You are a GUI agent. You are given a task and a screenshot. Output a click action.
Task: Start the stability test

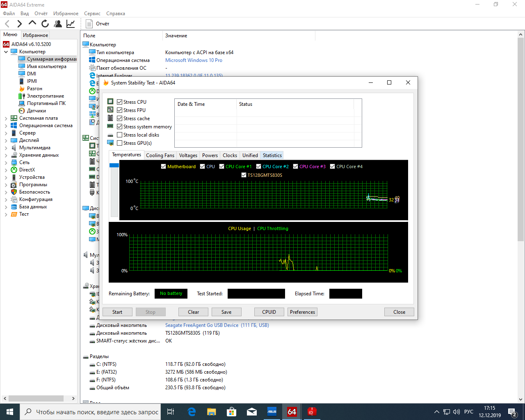117,312
